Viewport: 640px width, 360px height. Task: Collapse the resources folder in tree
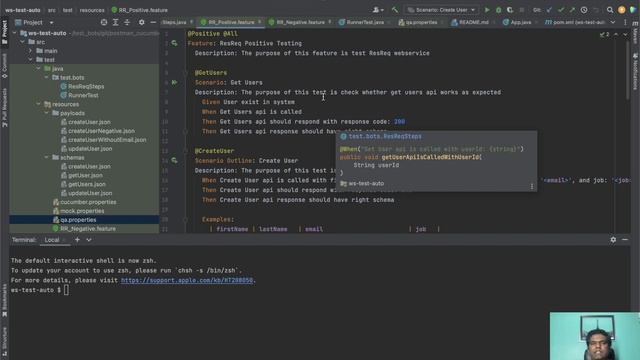[x=39, y=104]
